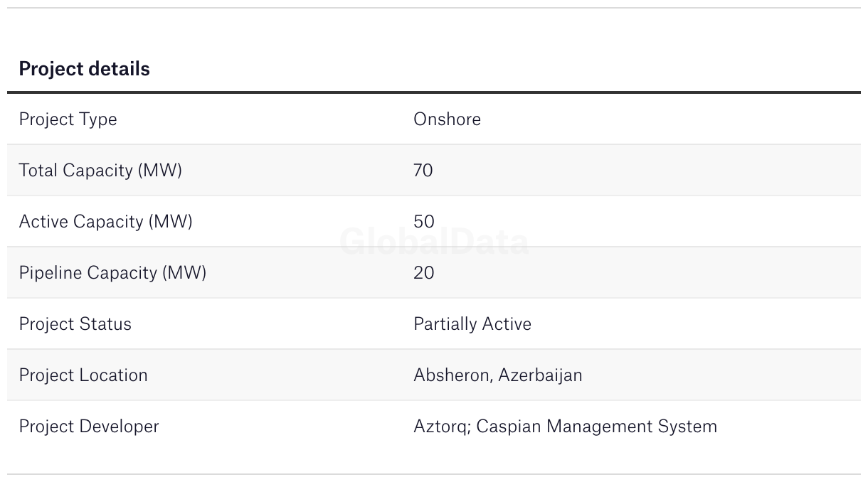Screen dimensions: 868x482
Task: Click the faint GlobalData watermark
Action: [434, 242]
